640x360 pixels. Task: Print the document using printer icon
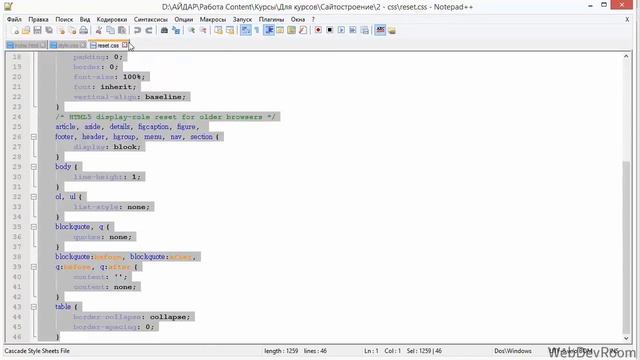(84, 30)
